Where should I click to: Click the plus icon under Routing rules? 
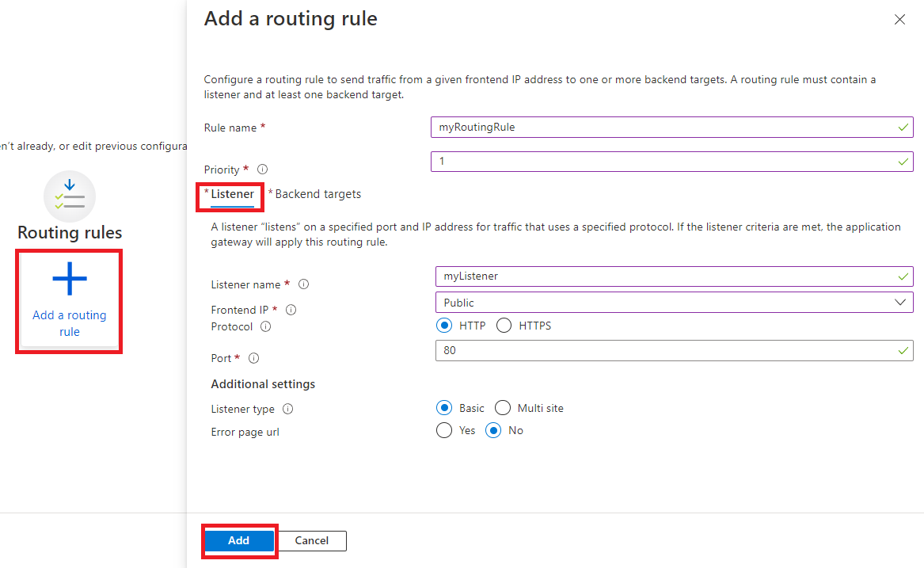pos(69,279)
